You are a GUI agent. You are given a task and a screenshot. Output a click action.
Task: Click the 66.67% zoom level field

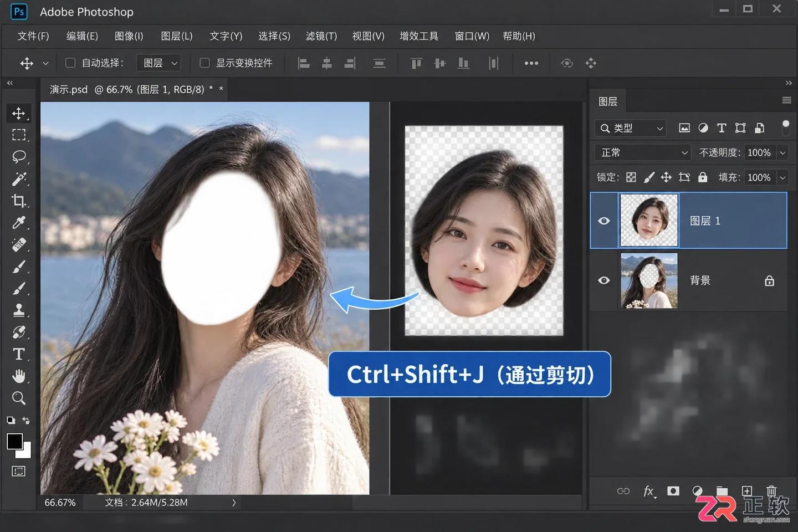click(60, 503)
